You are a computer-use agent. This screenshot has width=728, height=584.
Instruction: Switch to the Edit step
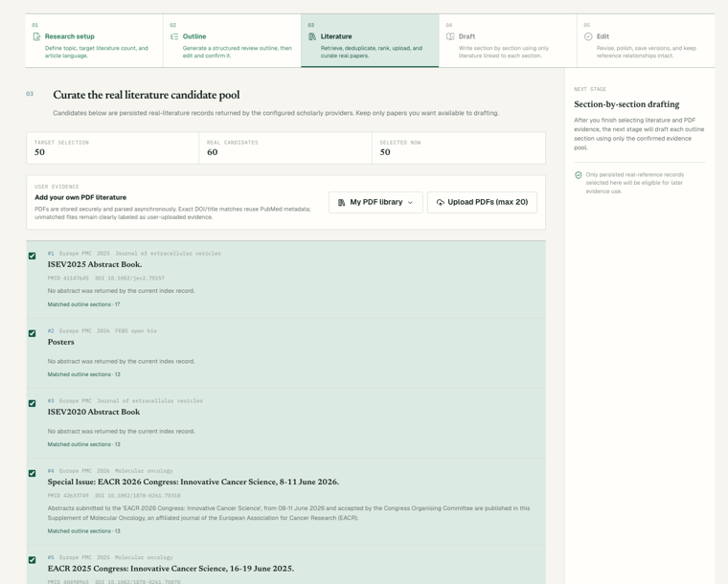(x=646, y=41)
